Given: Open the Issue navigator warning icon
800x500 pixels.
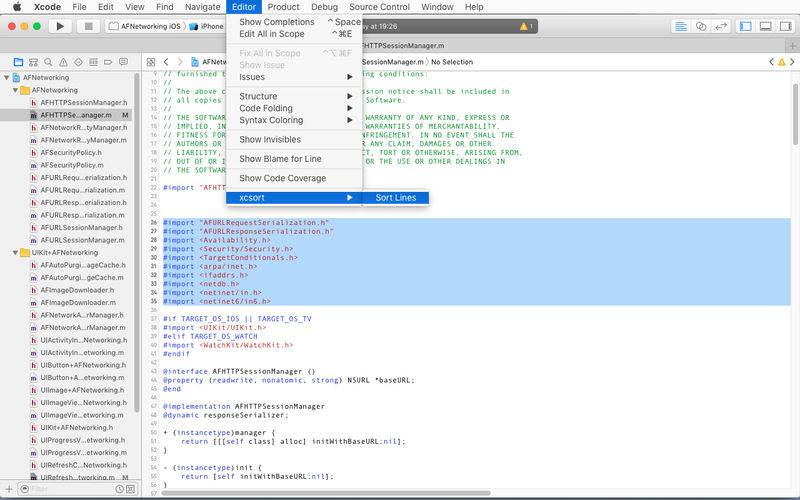Looking at the screenshot, I should click(63, 62).
